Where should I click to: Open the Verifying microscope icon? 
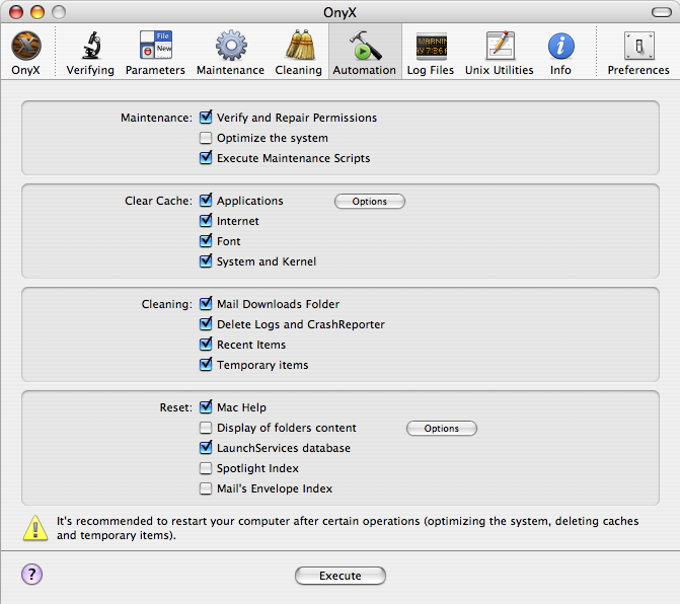91,46
